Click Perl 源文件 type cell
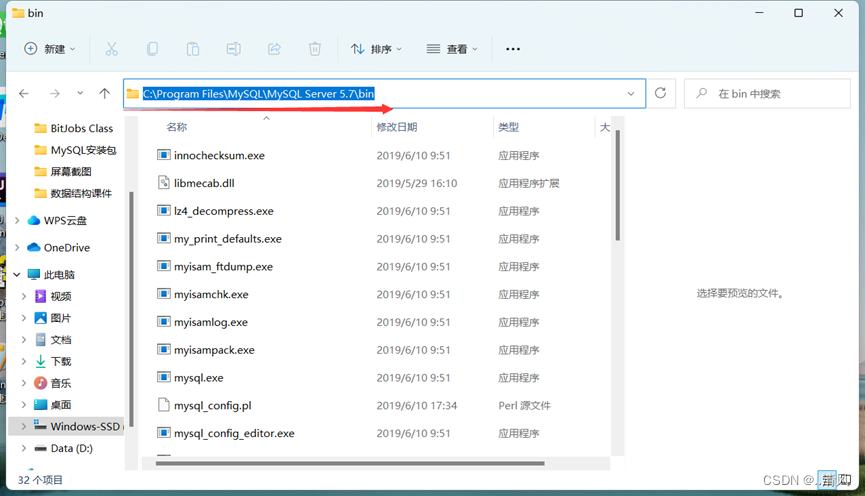This screenshot has height=496, width=865. point(524,406)
